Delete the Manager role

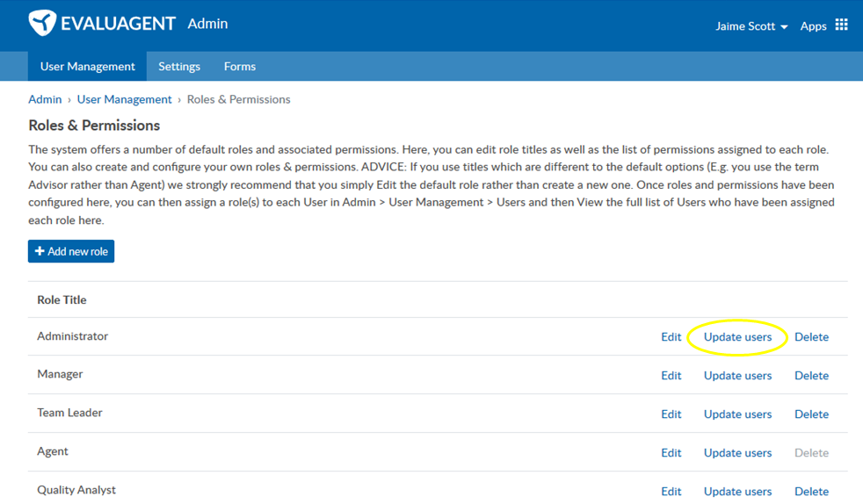[811, 376]
